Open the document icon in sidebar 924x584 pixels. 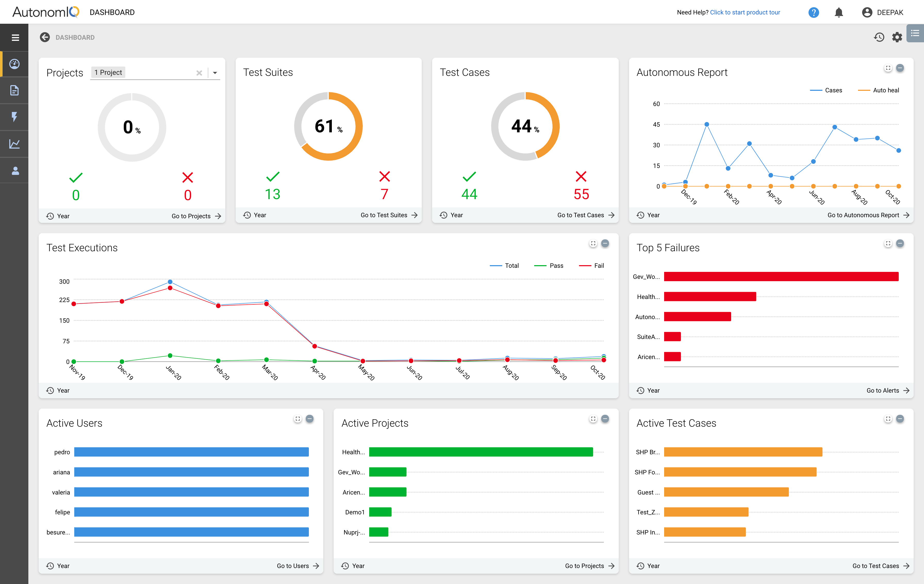pyautogui.click(x=15, y=90)
